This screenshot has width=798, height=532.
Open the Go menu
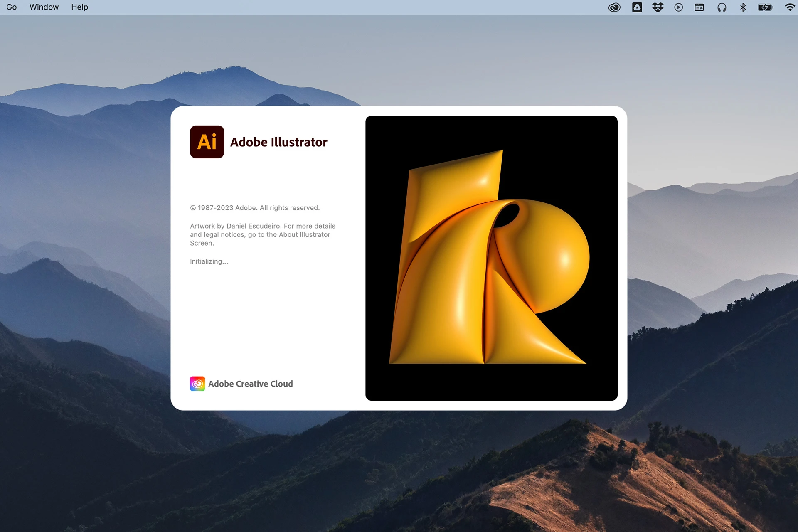[11, 7]
